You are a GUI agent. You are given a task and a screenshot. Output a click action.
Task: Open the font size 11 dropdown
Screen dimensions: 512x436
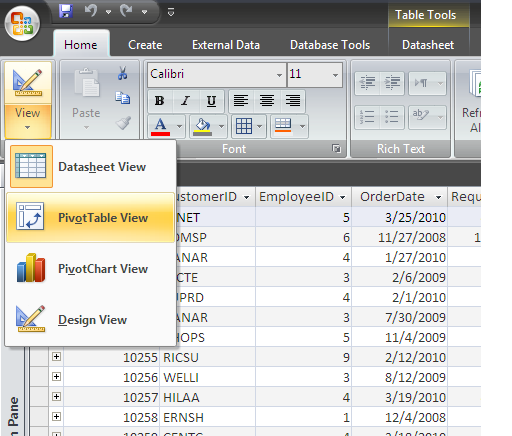click(x=335, y=75)
